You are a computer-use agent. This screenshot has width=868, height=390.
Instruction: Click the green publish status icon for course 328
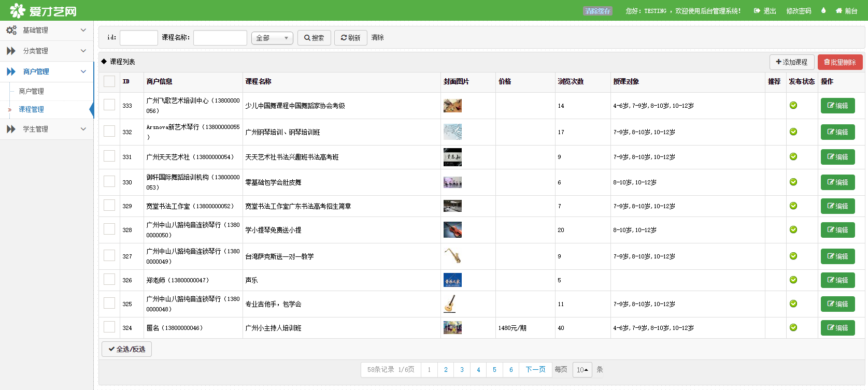(793, 229)
